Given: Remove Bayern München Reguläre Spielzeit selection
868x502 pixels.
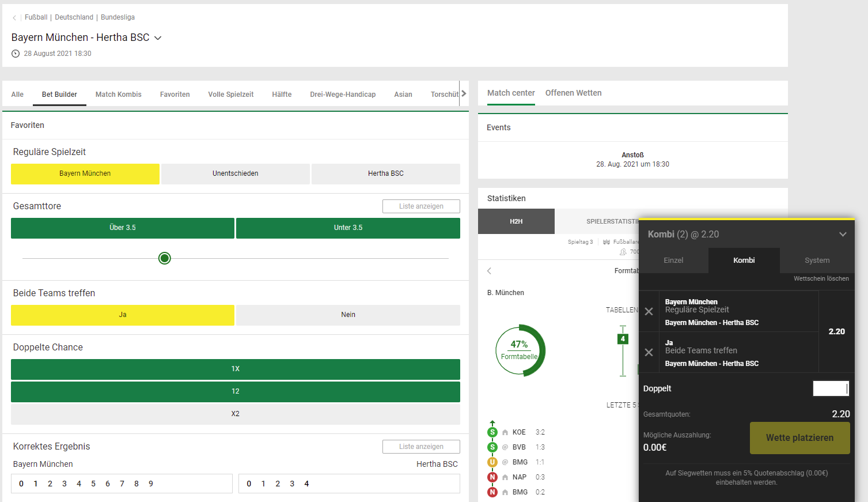Looking at the screenshot, I should [x=649, y=312].
